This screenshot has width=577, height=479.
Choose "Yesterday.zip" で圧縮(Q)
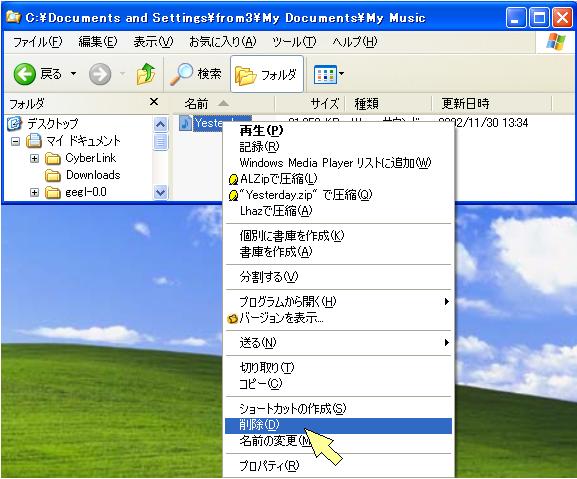[x=339, y=195]
